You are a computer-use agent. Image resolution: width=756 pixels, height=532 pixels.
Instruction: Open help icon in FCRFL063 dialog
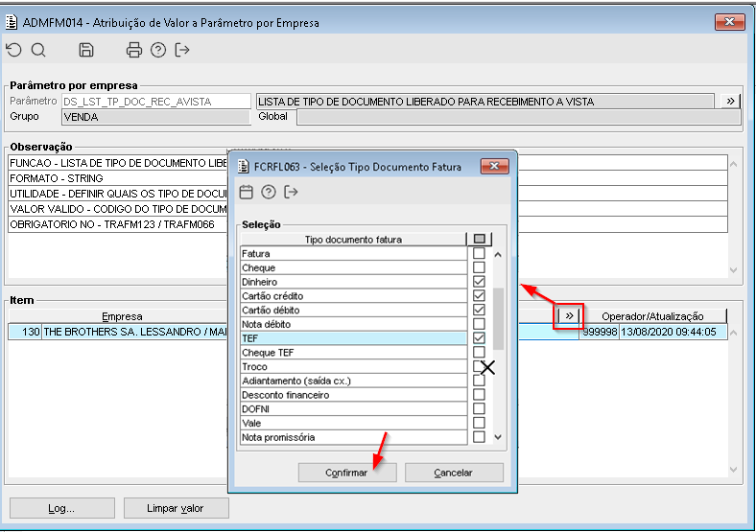[x=269, y=193]
